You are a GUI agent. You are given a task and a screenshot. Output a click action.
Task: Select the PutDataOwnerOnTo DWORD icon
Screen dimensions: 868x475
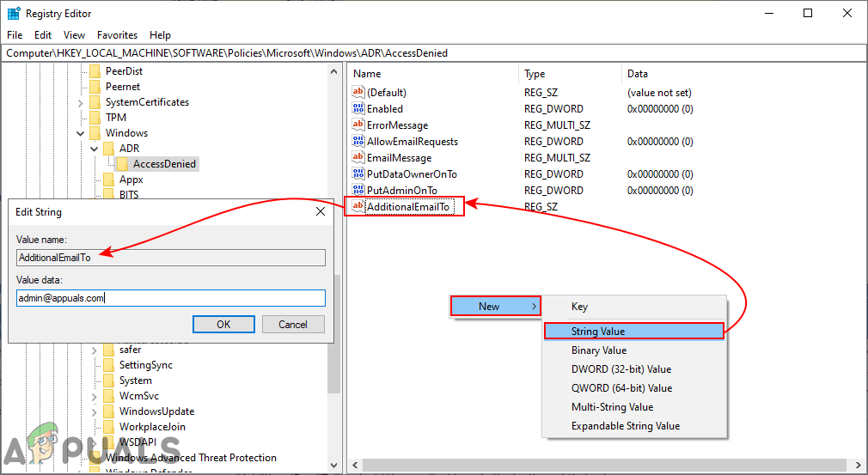(x=358, y=174)
